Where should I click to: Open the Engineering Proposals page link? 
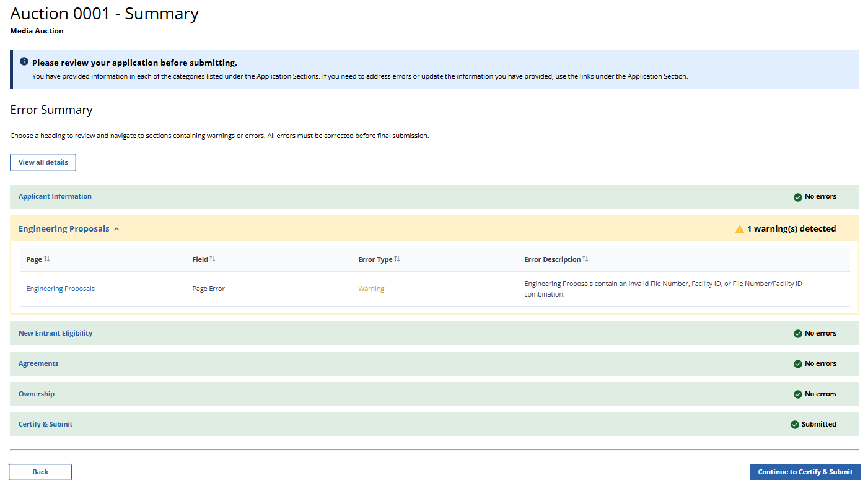coord(60,289)
